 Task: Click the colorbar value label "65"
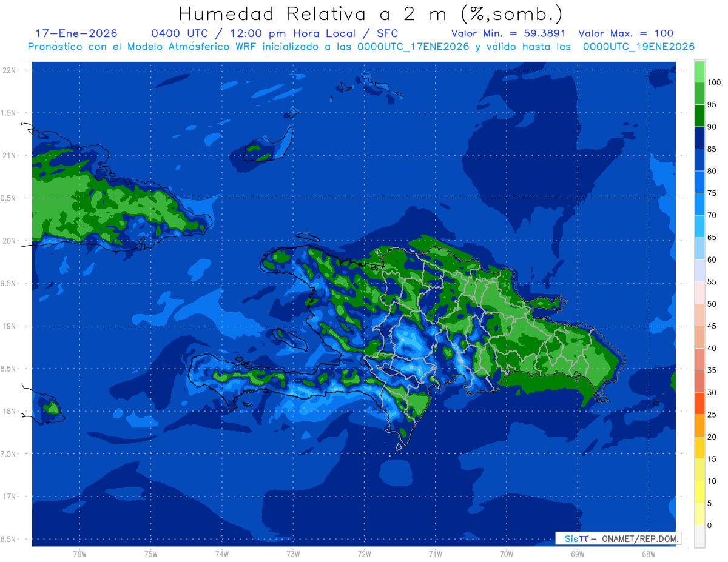pos(712,238)
